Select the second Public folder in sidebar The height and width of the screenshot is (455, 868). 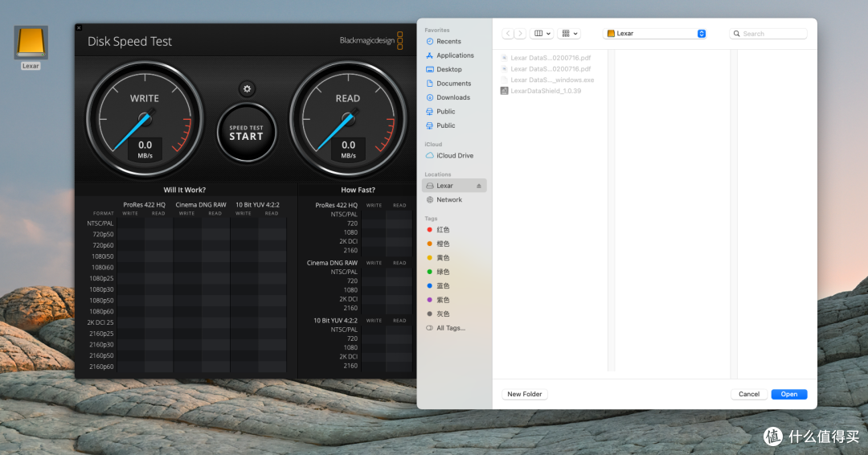(445, 125)
